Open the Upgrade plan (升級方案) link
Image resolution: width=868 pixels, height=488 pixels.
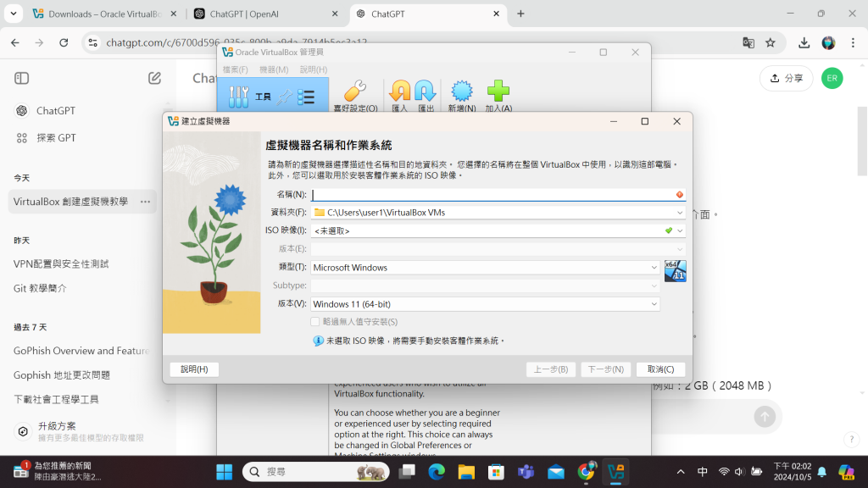tap(81, 431)
